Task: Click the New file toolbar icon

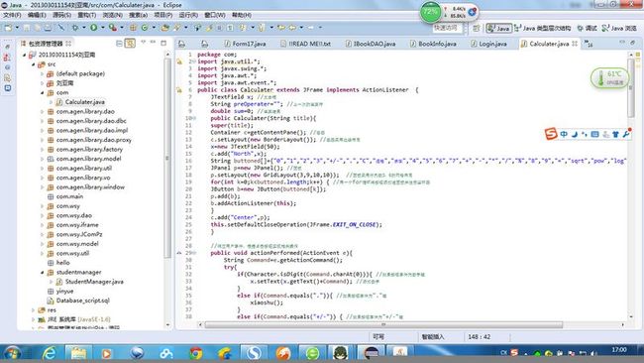Action: tap(8, 28)
